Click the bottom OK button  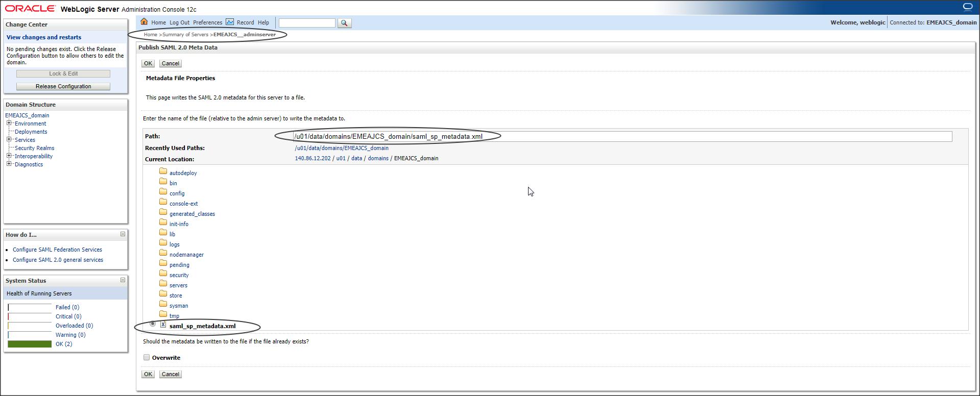pos(148,374)
